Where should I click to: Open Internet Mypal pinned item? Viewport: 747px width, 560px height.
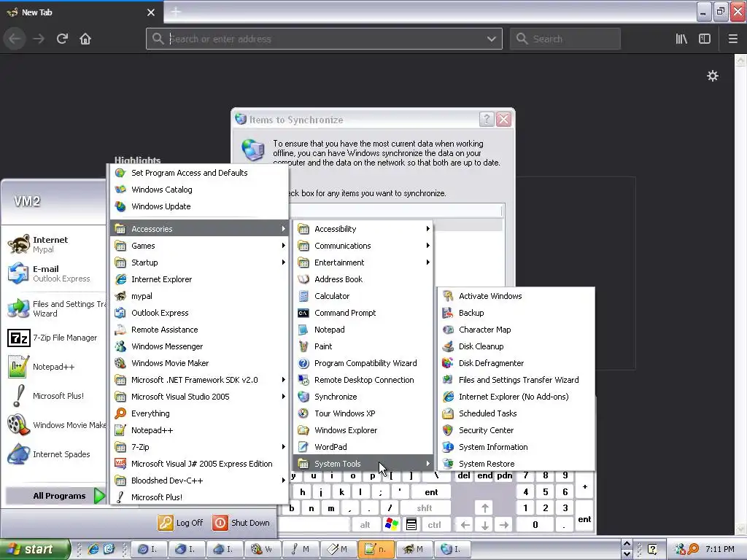pyautogui.click(x=54, y=244)
